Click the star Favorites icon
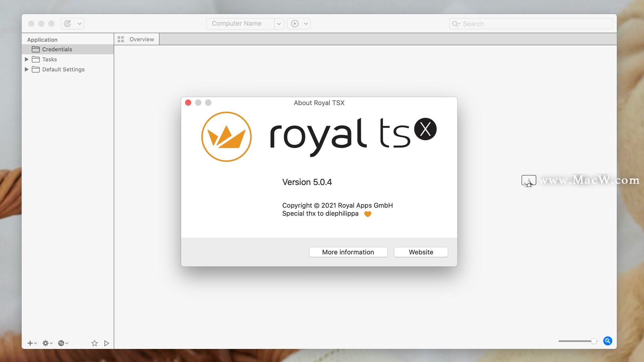The image size is (644, 362). [95, 343]
